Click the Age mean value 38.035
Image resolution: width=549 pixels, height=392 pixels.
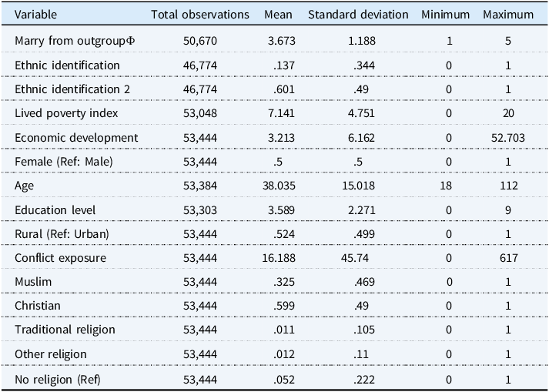(x=279, y=186)
